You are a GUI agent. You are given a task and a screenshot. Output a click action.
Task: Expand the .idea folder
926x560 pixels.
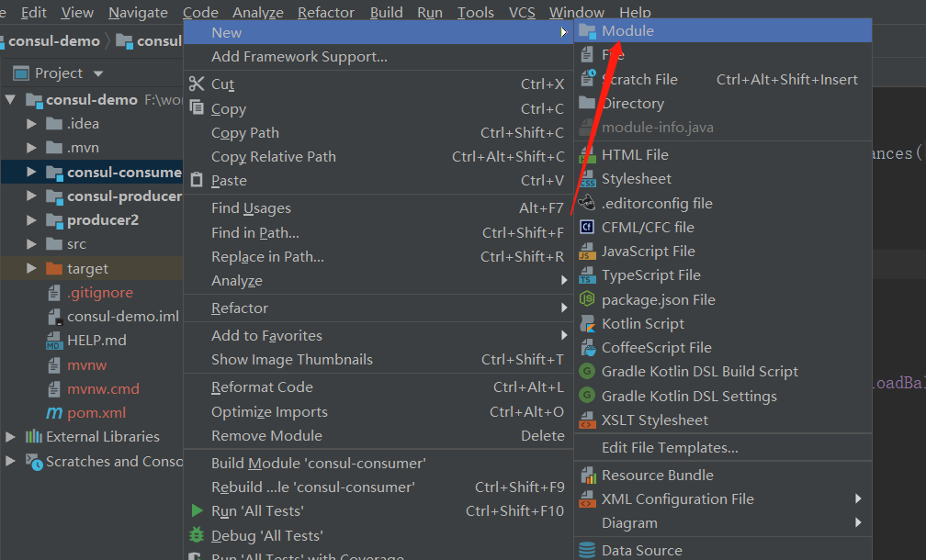point(32,124)
